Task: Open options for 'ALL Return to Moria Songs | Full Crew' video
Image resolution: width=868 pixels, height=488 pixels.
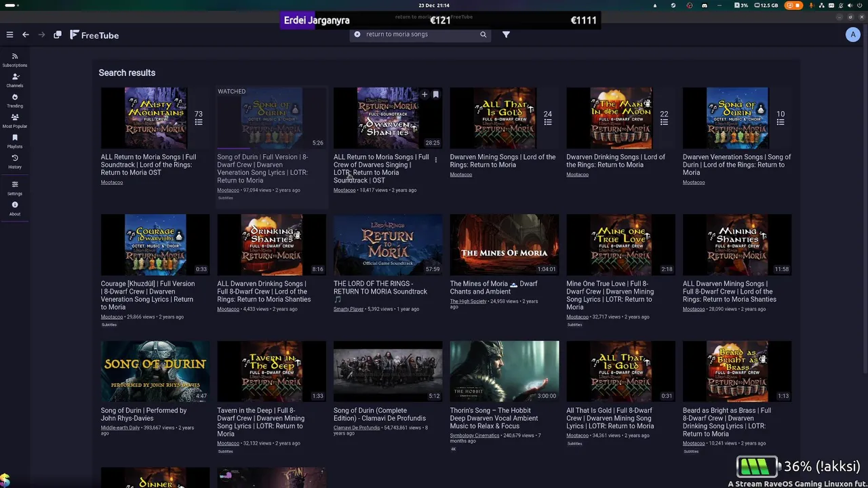Action: coord(436,161)
